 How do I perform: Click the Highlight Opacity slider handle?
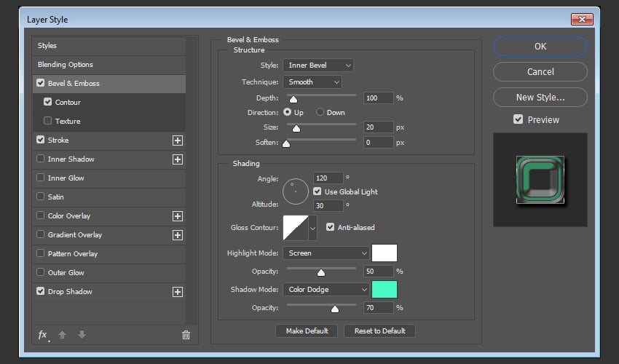click(321, 272)
